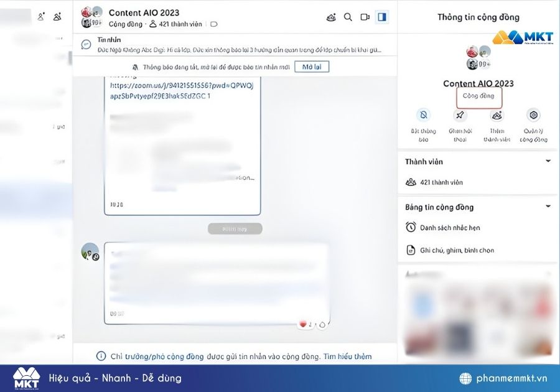Open the zoom.us meeting link in chat
560x392 pixels.
coord(181,91)
